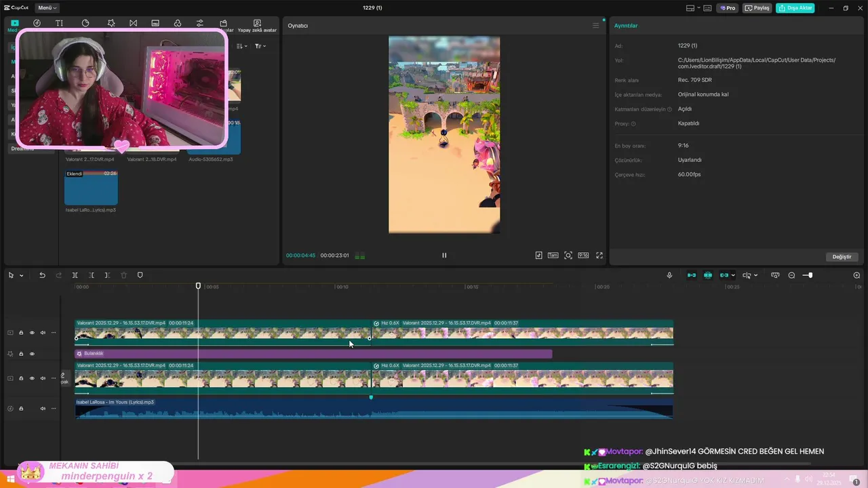Click the delete trash icon
868x488 pixels.
click(123, 275)
